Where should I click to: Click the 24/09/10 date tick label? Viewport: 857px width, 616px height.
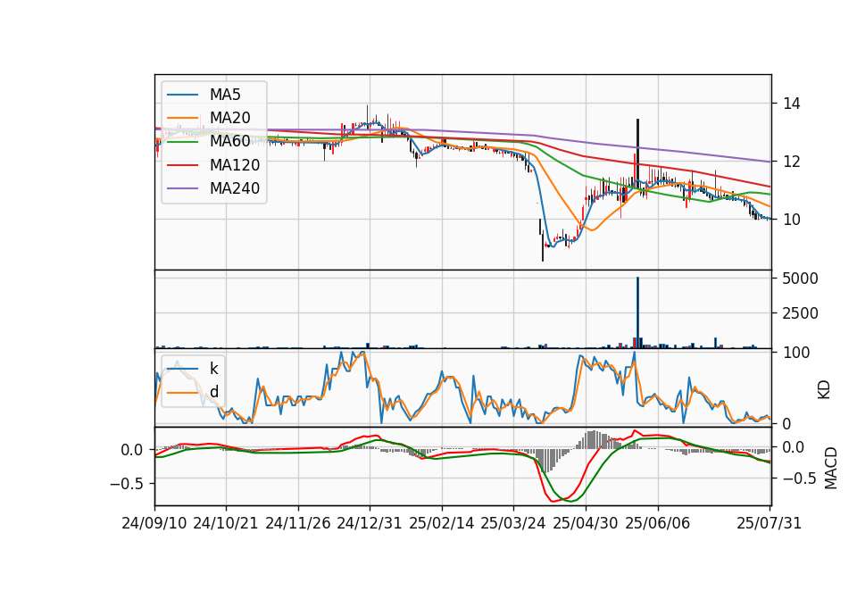[154, 523]
